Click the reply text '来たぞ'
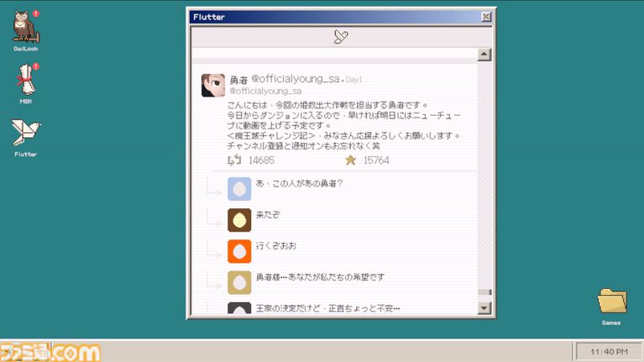 tap(268, 215)
